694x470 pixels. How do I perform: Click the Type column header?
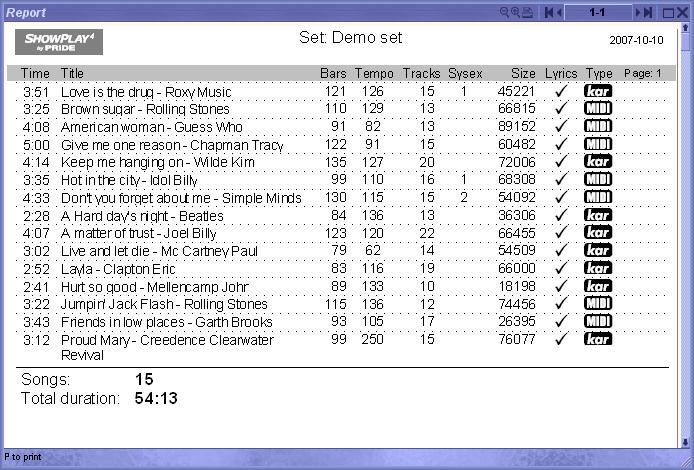pyautogui.click(x=599, y=73)
